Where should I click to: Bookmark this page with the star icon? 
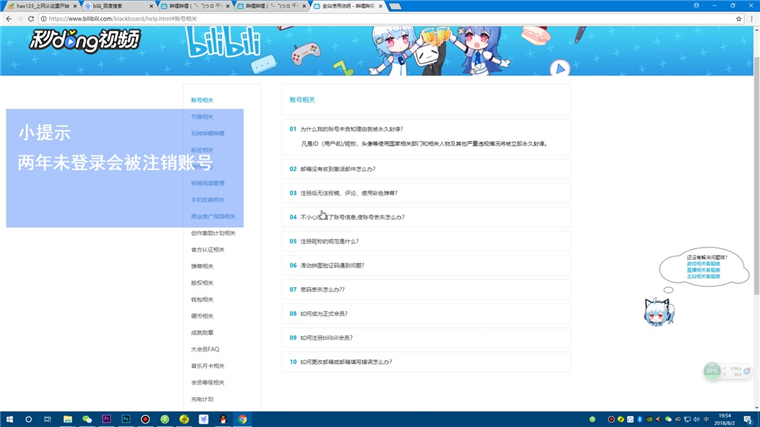point(739,18)
